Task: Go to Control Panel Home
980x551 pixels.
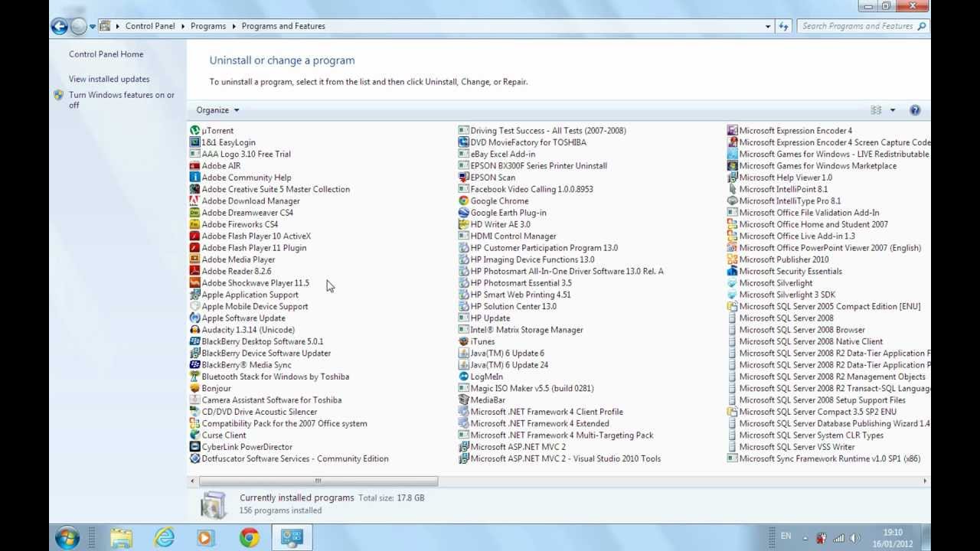Action: point(106,54)
